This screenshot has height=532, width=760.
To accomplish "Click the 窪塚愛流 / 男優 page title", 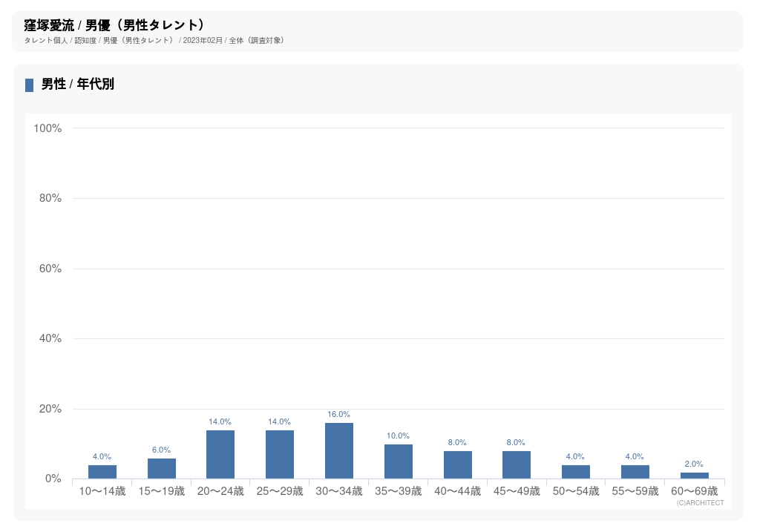I will coord(114,26).
